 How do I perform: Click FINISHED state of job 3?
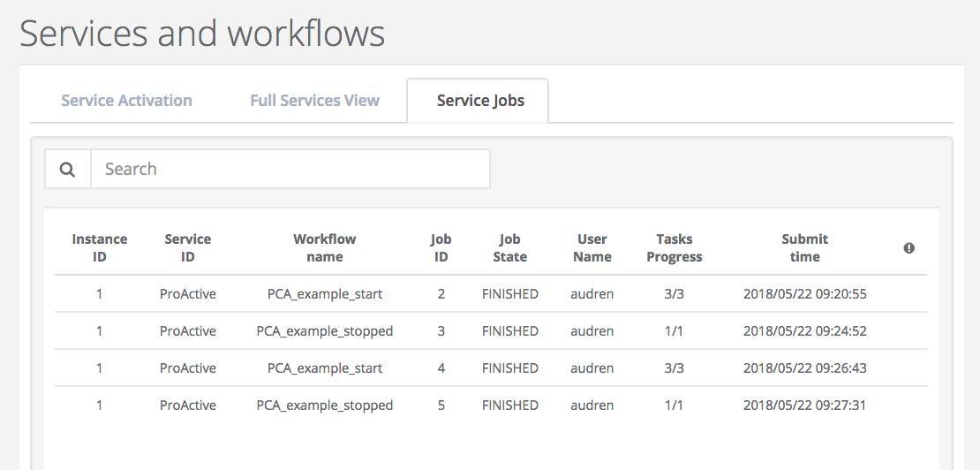pyautogui.click(x=510, y=331)
